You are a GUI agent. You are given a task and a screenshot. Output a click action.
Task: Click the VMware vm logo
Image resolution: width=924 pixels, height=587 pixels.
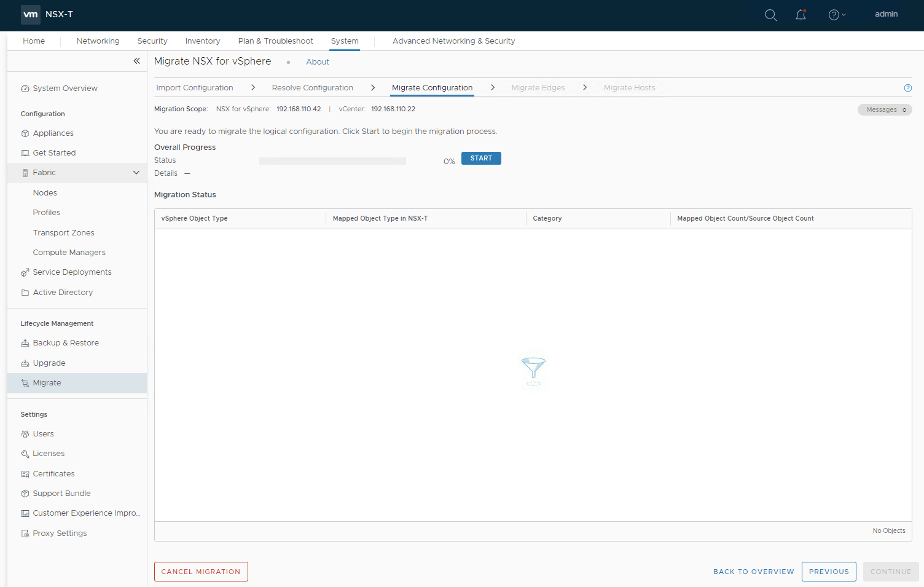coord(31,14)
